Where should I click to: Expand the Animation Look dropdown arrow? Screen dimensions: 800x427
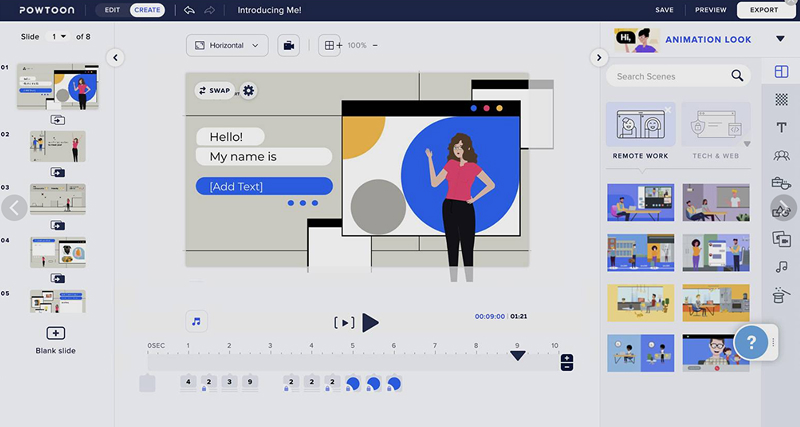pyautogui.click(x=780, y=39)
